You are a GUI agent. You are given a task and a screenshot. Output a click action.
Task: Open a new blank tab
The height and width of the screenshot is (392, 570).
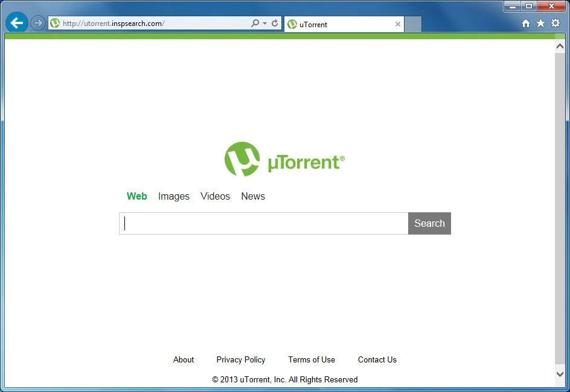click(413, 24)
